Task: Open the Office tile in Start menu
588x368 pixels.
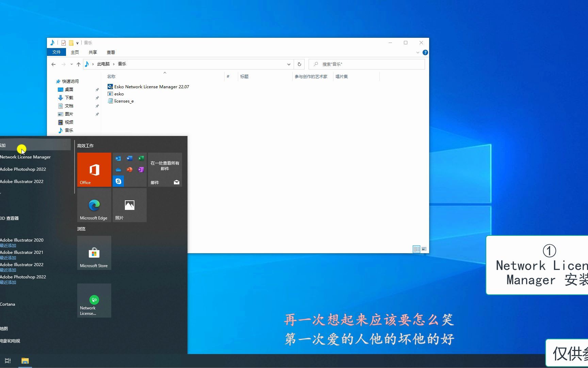Action: coord(94,170)
